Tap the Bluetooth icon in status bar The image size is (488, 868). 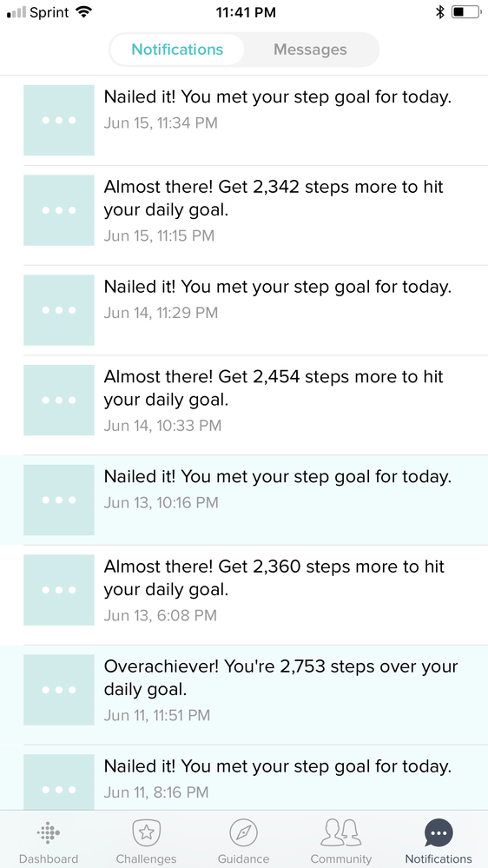(440, 11)
